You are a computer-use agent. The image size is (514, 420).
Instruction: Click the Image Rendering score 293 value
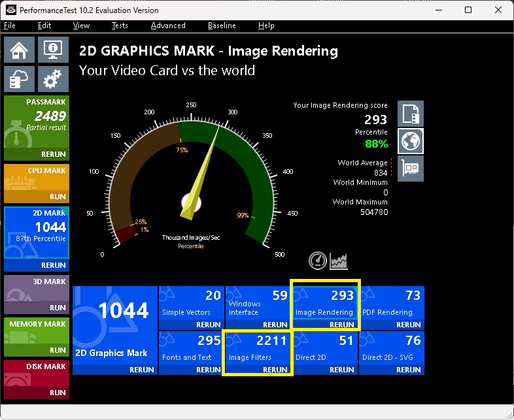[375, 120]
